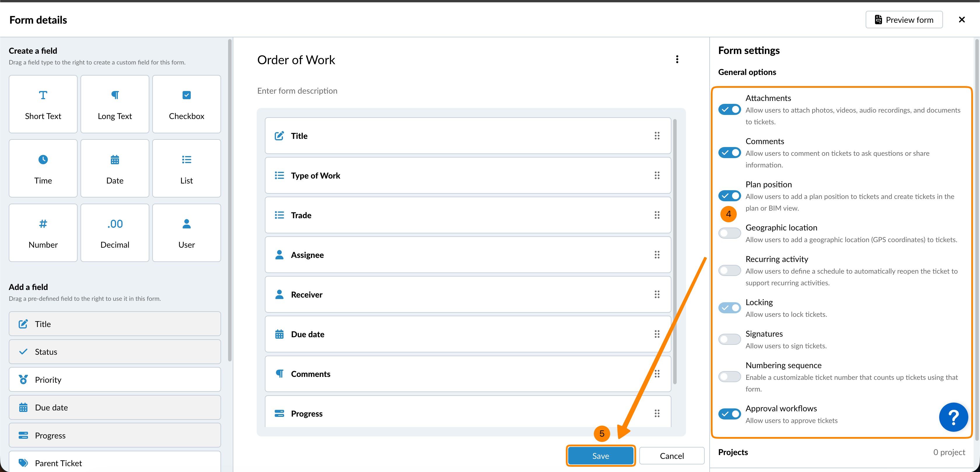Turn on the Signatures toggle
Image resolution: width=980 pixels, height=472 pixels.
(729, 339)
